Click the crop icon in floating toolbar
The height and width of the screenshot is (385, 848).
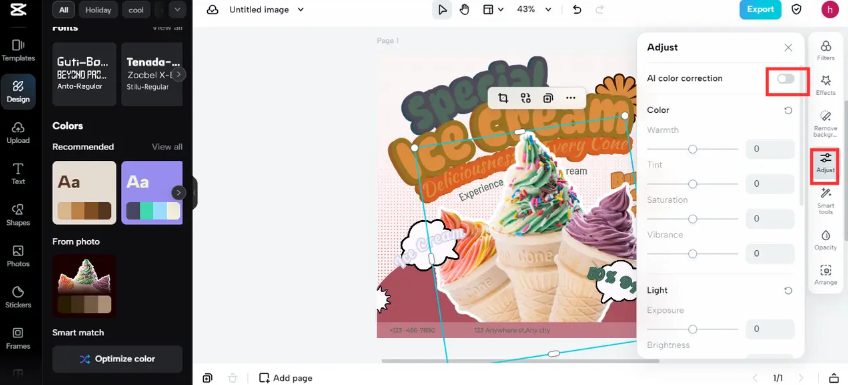503,98
